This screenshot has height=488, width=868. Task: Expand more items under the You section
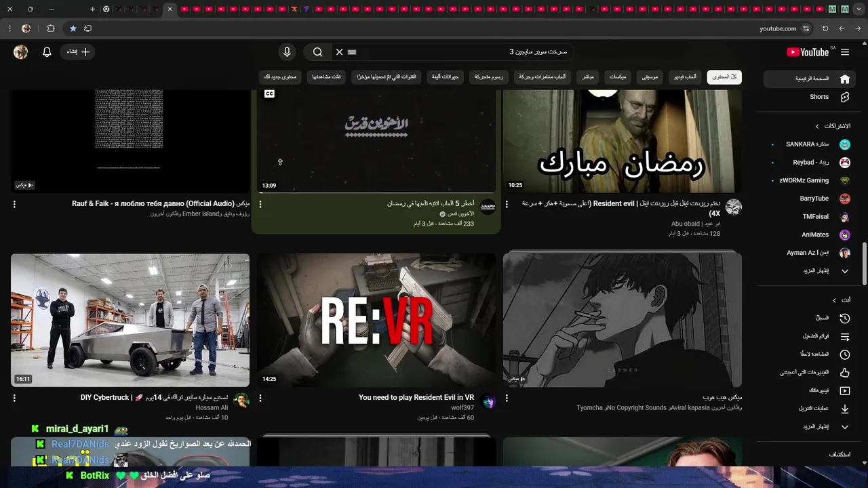click(808, 427)
